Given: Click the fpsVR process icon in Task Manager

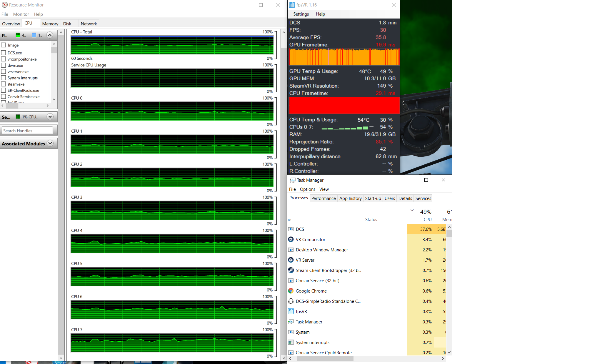Looking at the screenshot, I should [291, 311].
